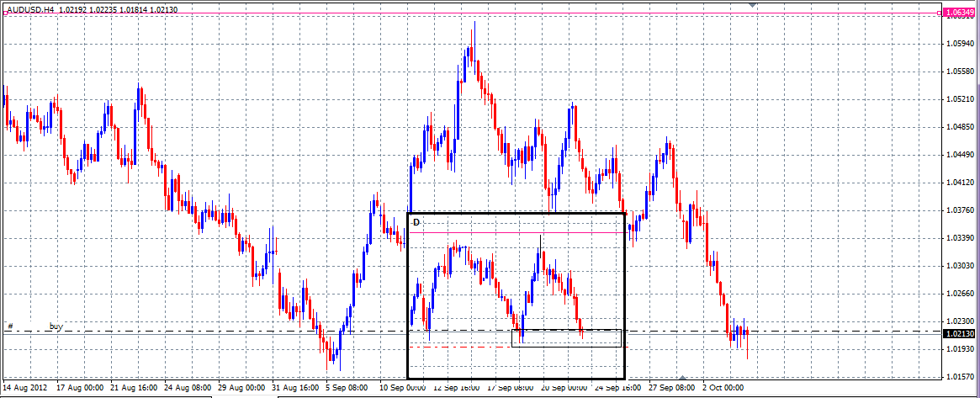Click the chart shift triangle marker at top
Screen dimensions: 980x398
752,5
